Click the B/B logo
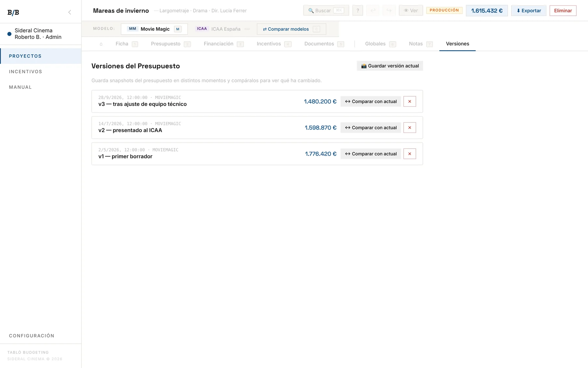 (x=13, y=12)
